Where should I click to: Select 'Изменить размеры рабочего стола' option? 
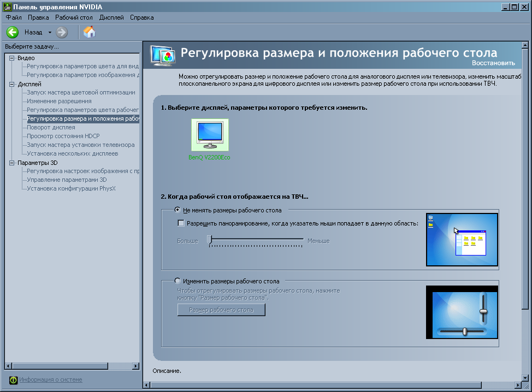pyautogui.click(x=178, y=281)
